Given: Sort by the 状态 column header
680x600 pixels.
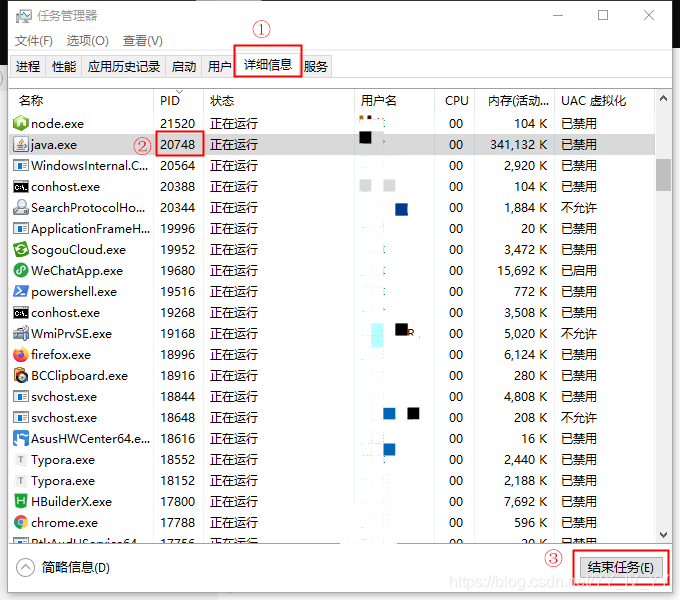Looking at the screenshot, I should pos(278,101).
